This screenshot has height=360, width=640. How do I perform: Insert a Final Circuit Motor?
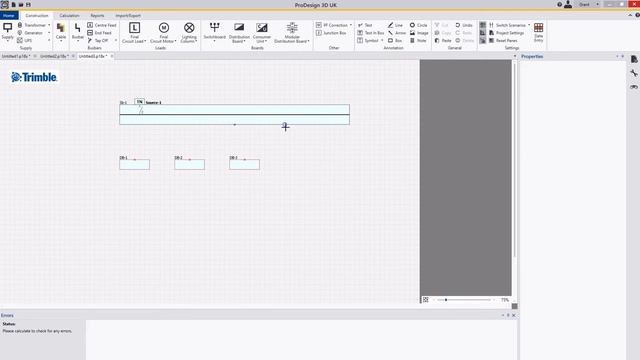click(x=163, y=33)
